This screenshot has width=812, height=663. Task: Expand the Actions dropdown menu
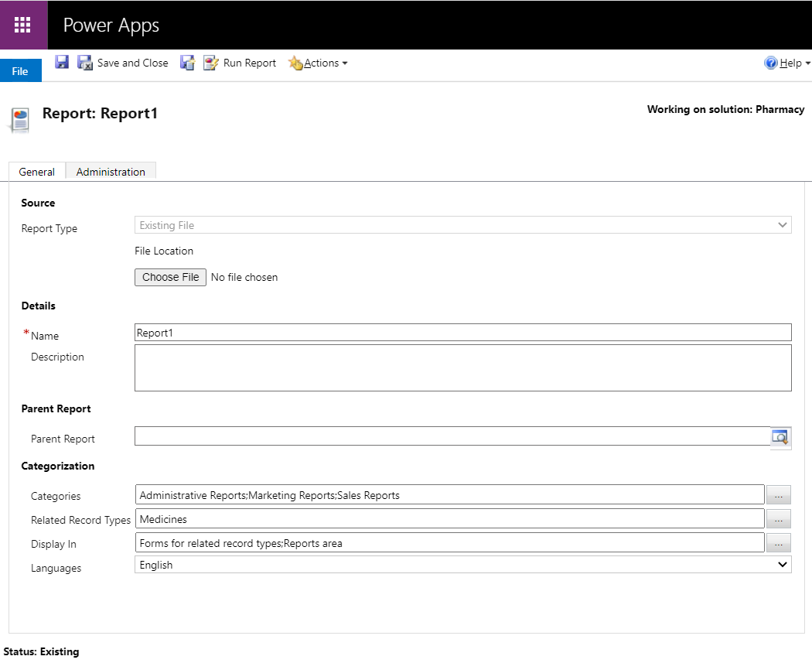(326, 63)
